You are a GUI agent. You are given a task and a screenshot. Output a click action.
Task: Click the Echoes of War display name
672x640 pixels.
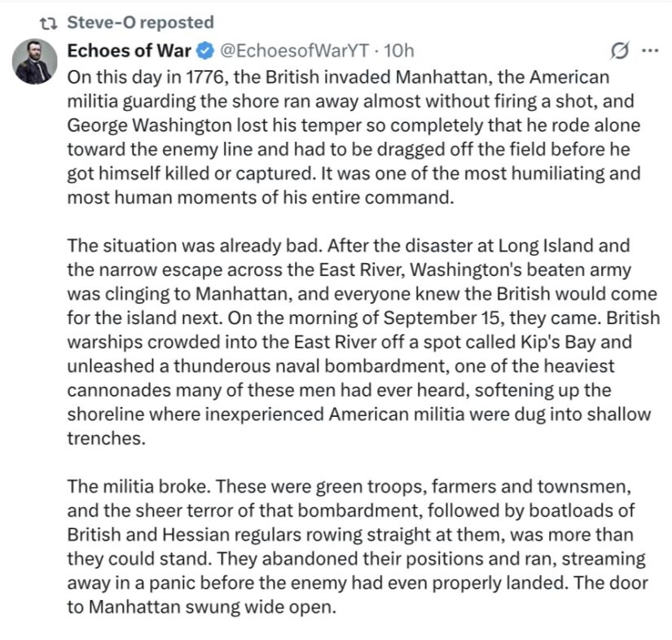[x=129, y=51]
